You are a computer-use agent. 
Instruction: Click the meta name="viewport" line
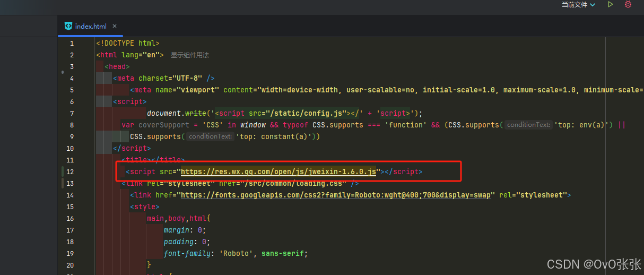click(x=386, y=90)
